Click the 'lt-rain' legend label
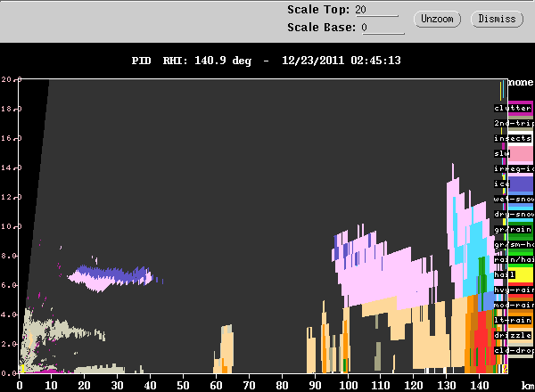Screen dimensions: 535x392 (513, 321)
